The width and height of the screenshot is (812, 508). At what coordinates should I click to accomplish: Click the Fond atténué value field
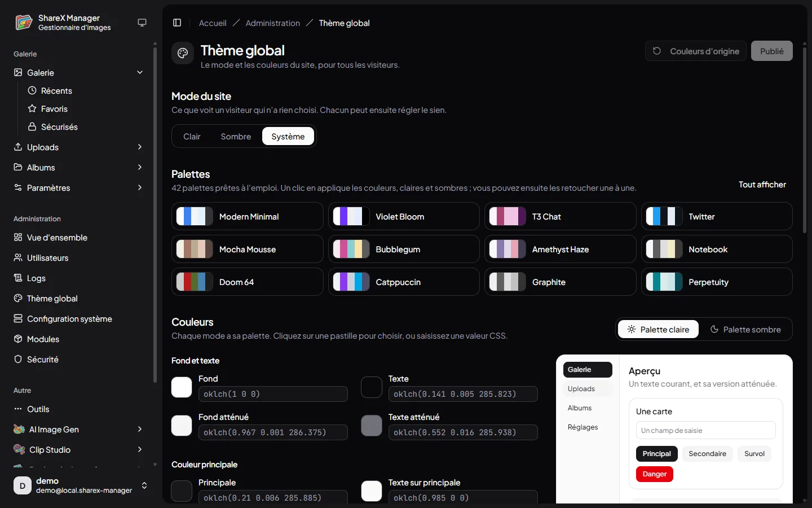273,432
